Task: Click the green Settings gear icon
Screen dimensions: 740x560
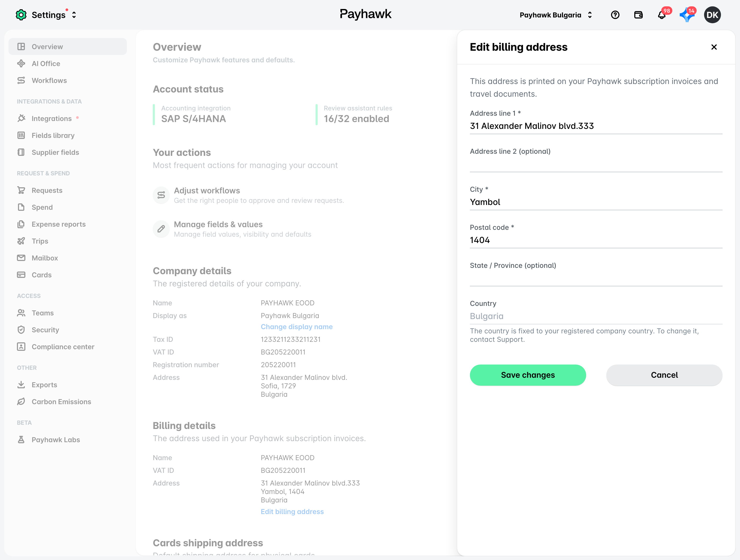Action: [21, 15]
